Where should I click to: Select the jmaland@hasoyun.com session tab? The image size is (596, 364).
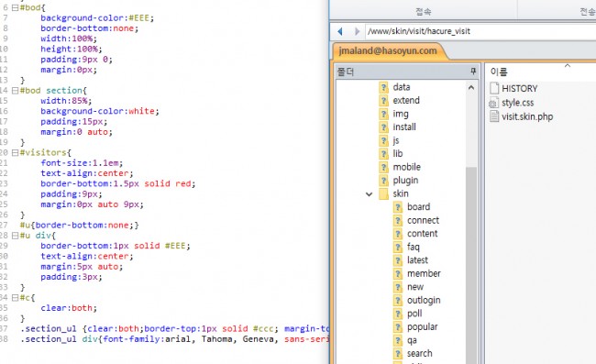(388, 51)
